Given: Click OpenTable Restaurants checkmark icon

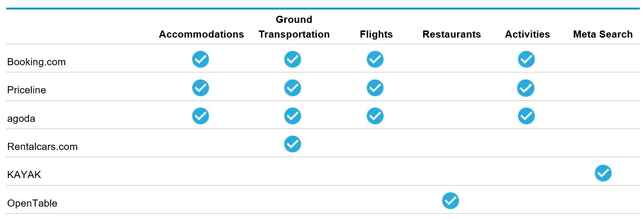Looking at the screenshot, I should point(450,201).
